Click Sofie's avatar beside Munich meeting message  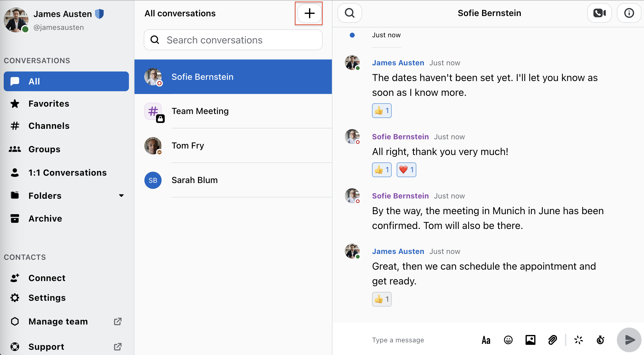pos(352,196)
